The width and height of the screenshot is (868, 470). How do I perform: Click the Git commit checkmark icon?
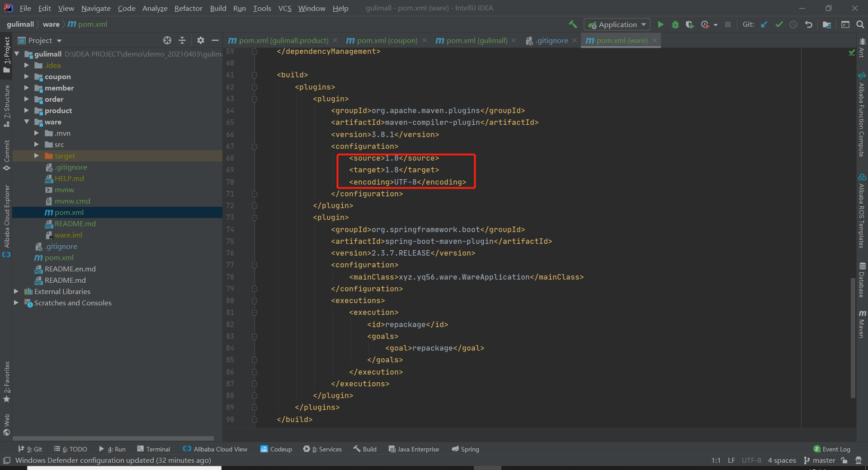[x=779, y=24]
